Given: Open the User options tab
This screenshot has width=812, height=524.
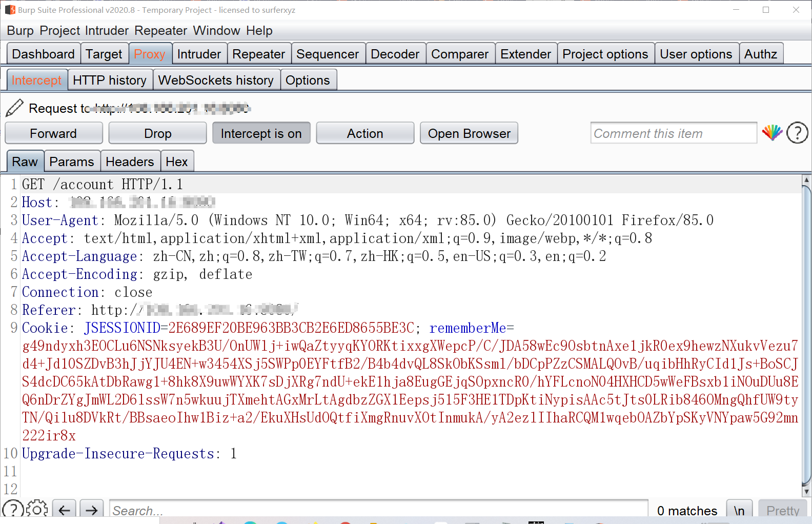Looking at the screenshot, I should pyautogui.click(x=696, y=54).
